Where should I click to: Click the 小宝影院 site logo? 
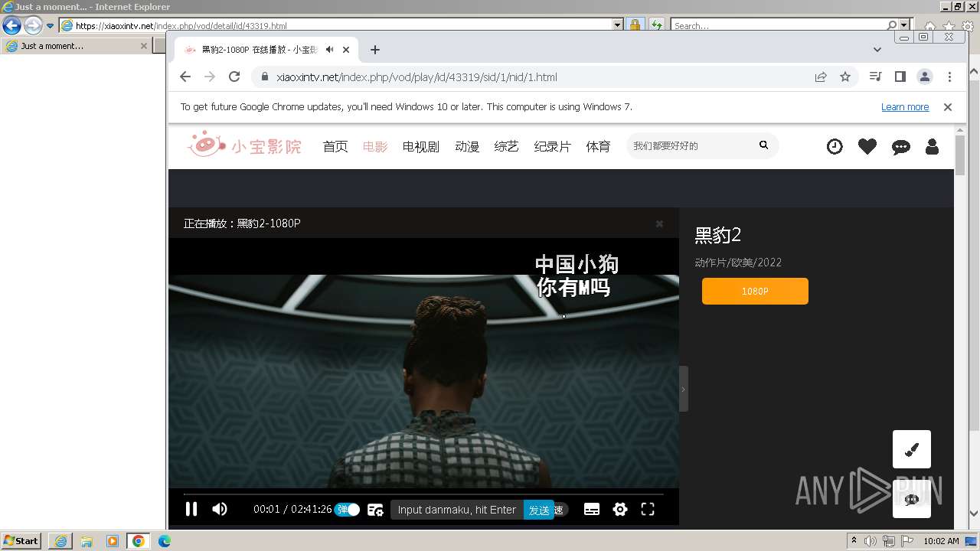(244, 145)
